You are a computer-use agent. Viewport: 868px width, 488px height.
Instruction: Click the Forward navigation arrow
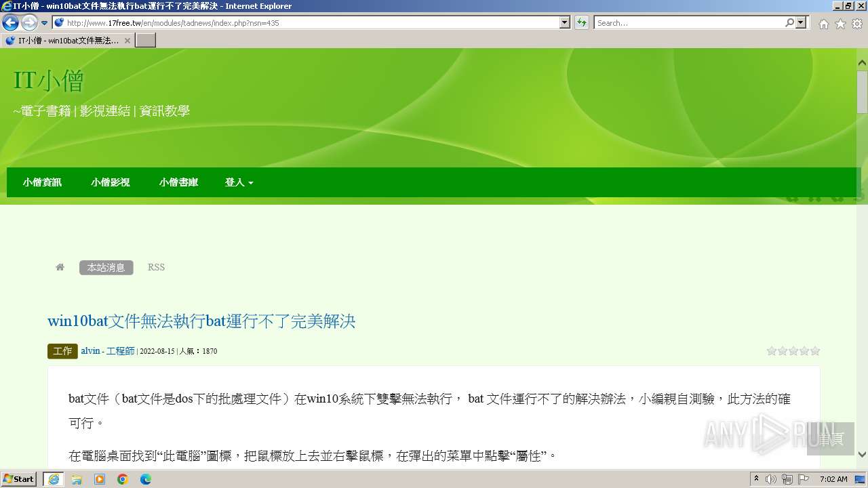pos(29,22)
